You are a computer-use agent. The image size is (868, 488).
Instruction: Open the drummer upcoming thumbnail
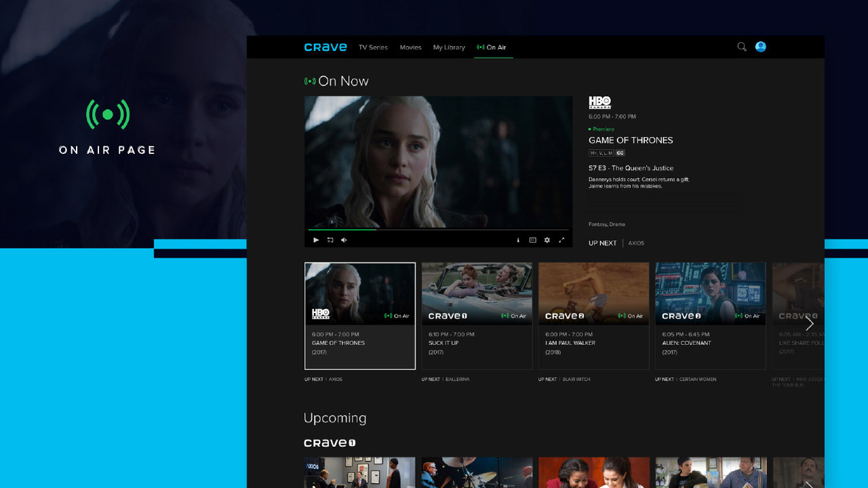tap(477, 472)
